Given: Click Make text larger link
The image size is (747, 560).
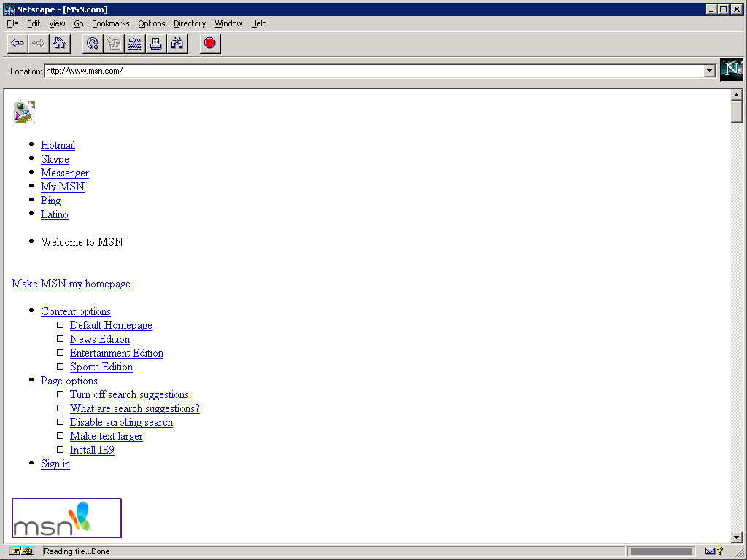Looking at the screenshot, I should pos(107,436).
